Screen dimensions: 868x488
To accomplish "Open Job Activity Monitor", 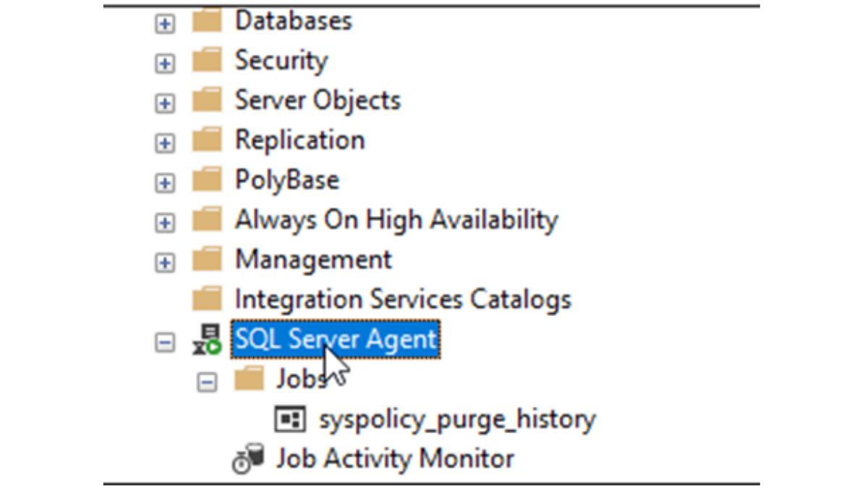I will click(x=395, y=458).
